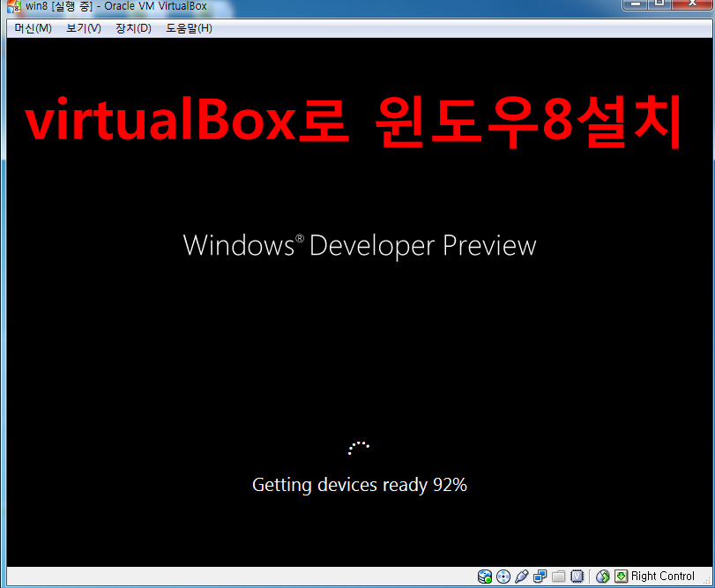Click the hard disk activity indicator icon
The height and width of the screenshot is (588, 715).
click(x=485, y=577)
